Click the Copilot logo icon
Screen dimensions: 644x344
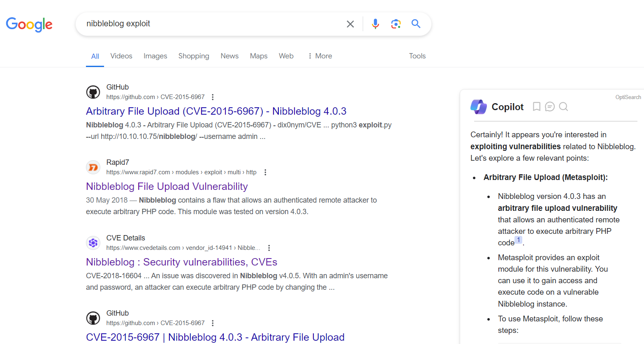[x=479, y=107]
